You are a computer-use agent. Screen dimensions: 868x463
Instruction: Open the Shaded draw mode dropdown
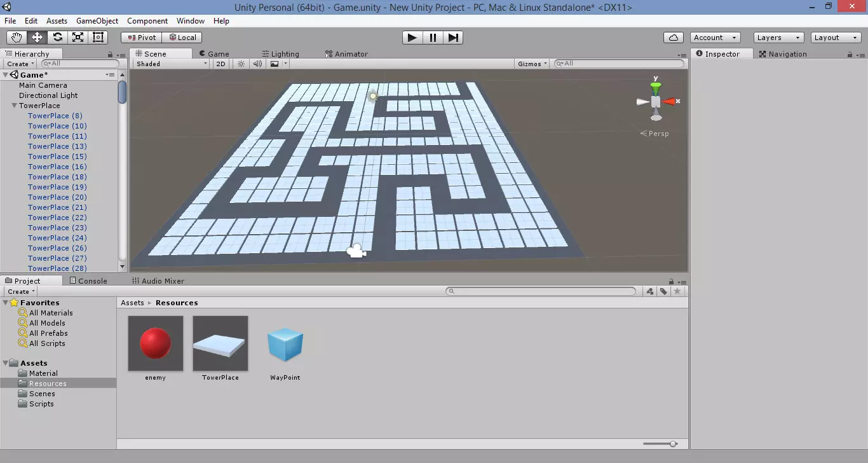coord(172,64)
